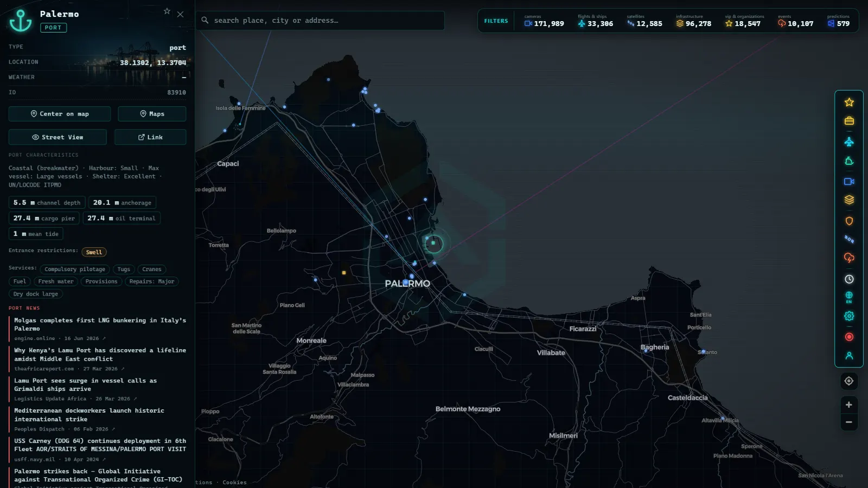Toggle the satellites filter showing 12,585
The width and height of the screenshot is (868, 488).
point(644,21)
